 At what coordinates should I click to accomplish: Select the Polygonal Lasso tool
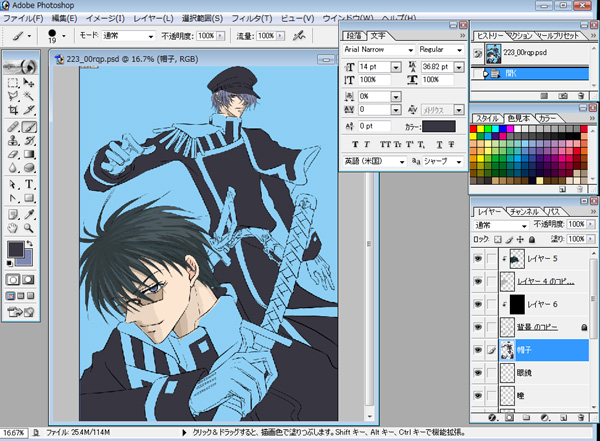(x=13, y=96)
